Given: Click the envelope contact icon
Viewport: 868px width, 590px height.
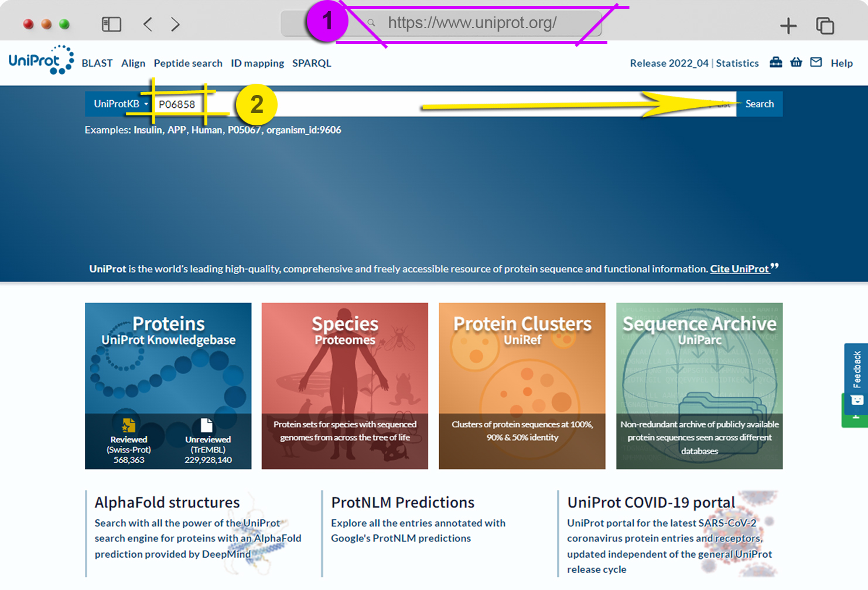Looking at the screenshot, I should (816, 62).
